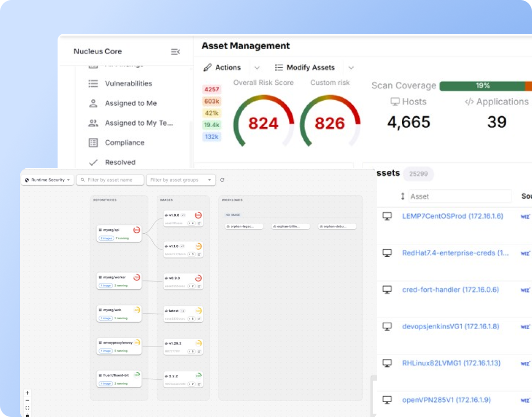
Task: Open external link icon on v1.1.0 image
Action: coord(199,254)
